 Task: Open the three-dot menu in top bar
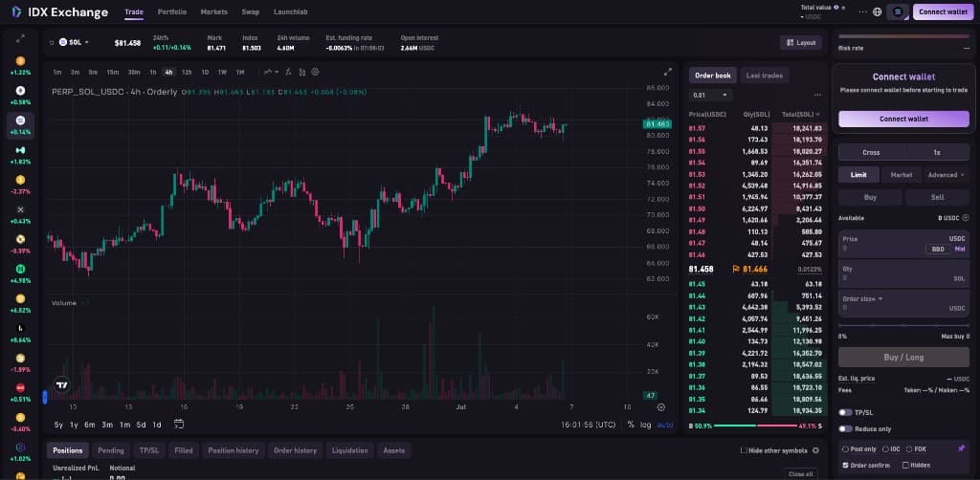863,11
